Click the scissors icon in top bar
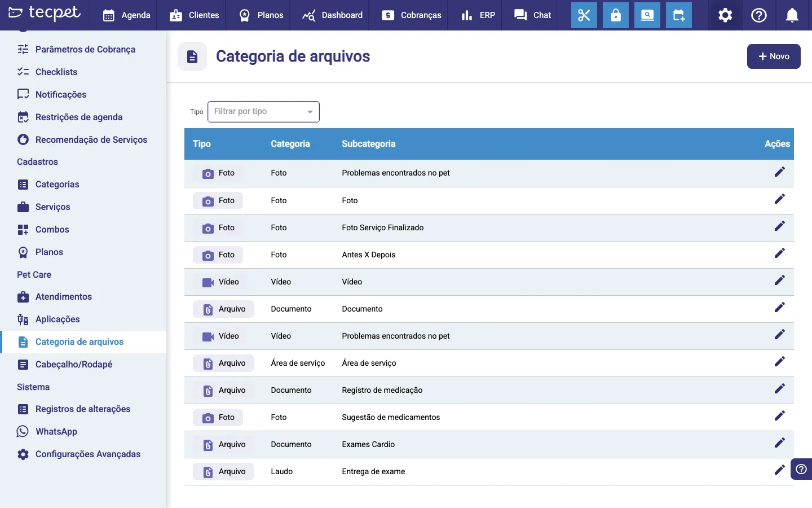Screen dimensions: 812x508 point(584,15)
